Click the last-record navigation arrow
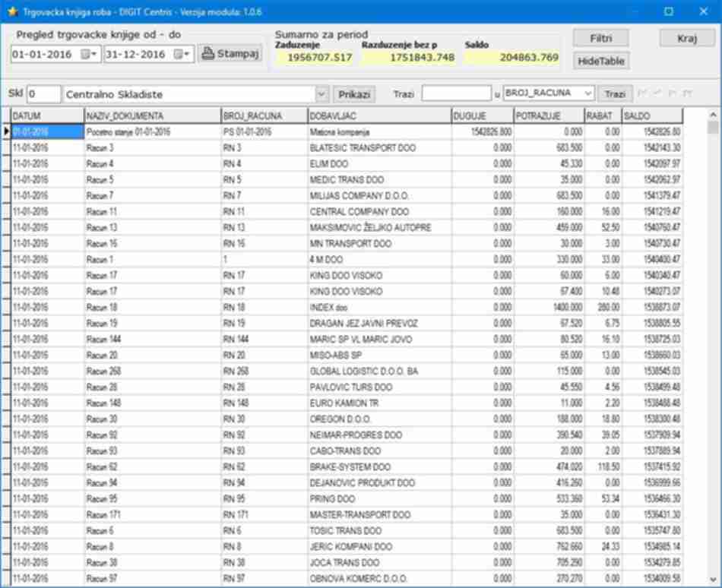The image size is (722, 588). [x=688, y=93]
